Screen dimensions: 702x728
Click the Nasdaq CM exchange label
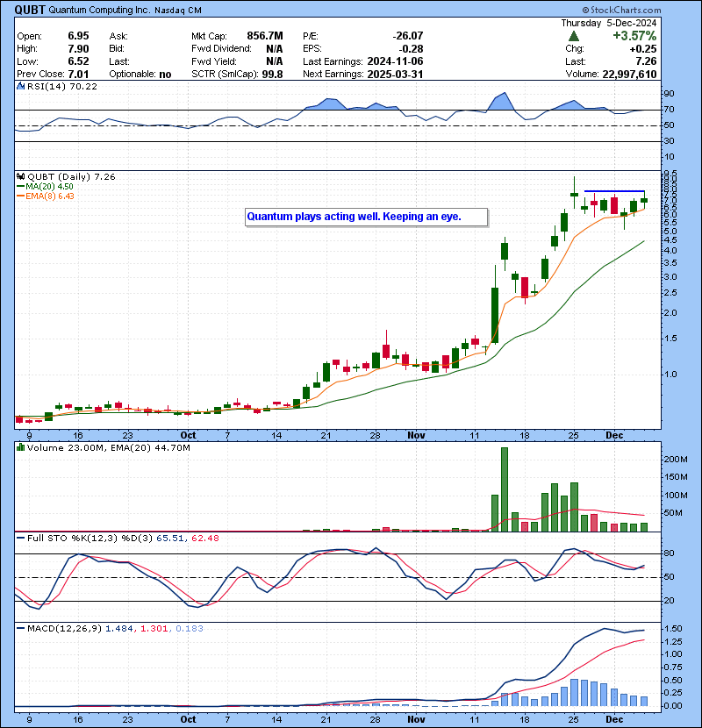coord(177,11)
